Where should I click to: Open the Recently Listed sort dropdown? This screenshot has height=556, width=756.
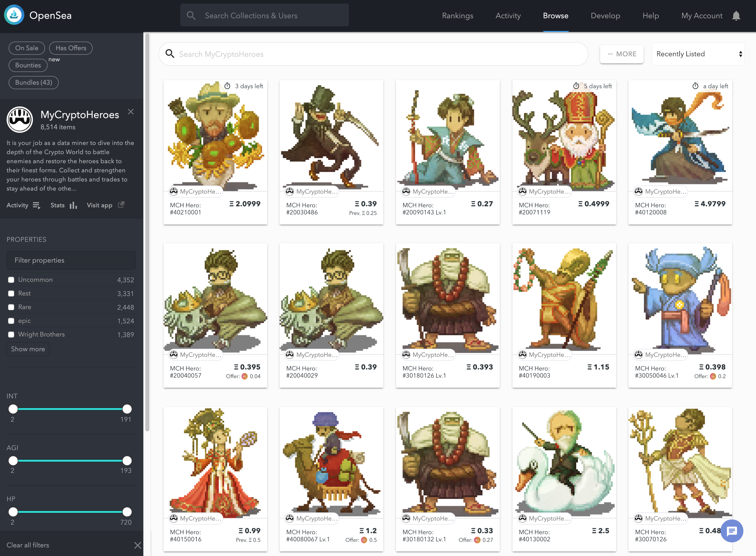(698, 54)
